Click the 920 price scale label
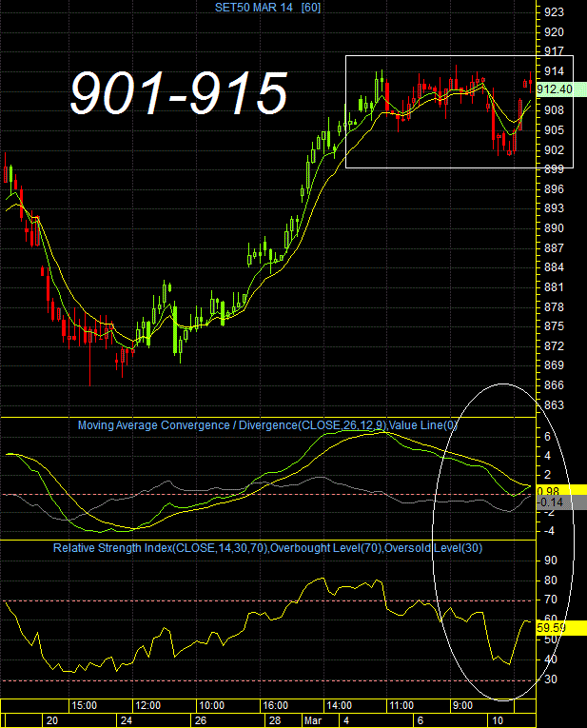Viewport: 587px width, 728px height. click(554, 32)
